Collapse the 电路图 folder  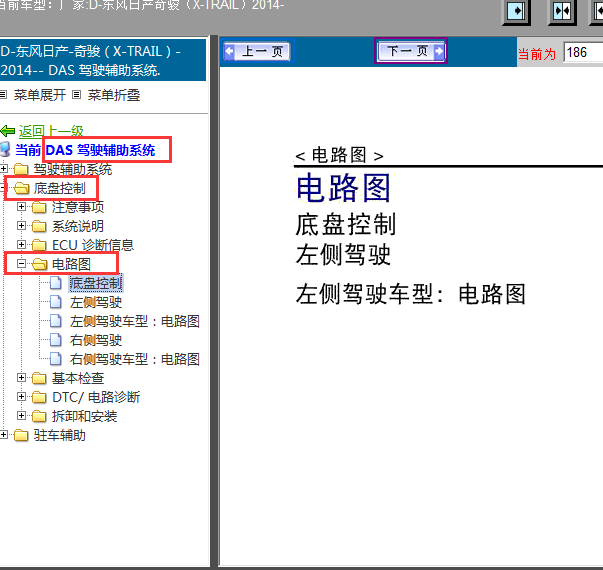coord(22,263)
